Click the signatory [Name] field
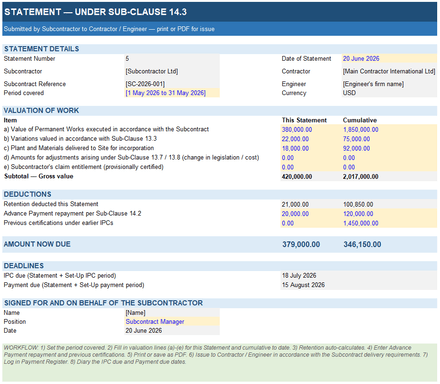Screen dimensions: 440x384 172,312
